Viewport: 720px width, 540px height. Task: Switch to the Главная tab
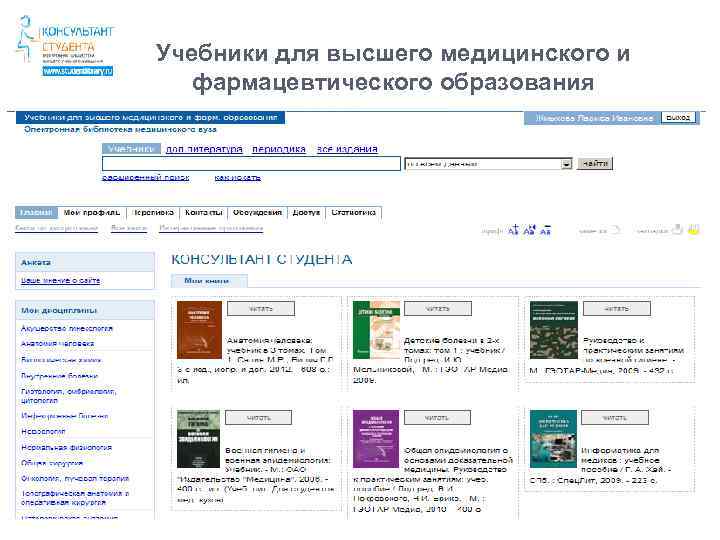click(36, 212)
